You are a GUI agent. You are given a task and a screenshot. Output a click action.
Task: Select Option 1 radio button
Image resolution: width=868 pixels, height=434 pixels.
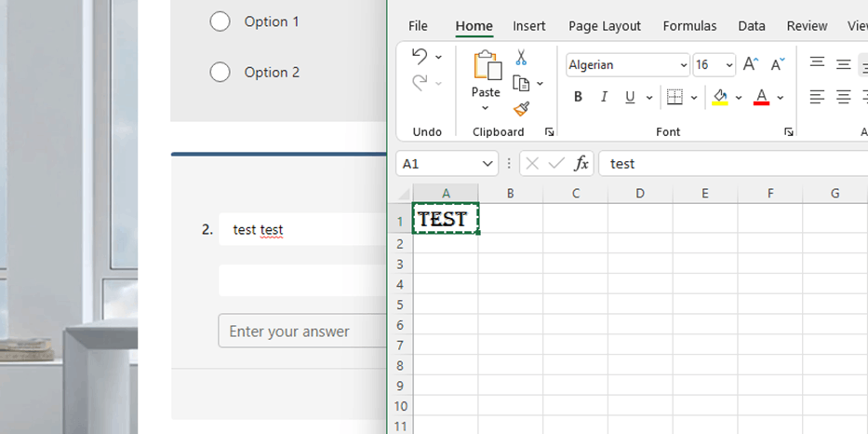(x=220, y=21)
